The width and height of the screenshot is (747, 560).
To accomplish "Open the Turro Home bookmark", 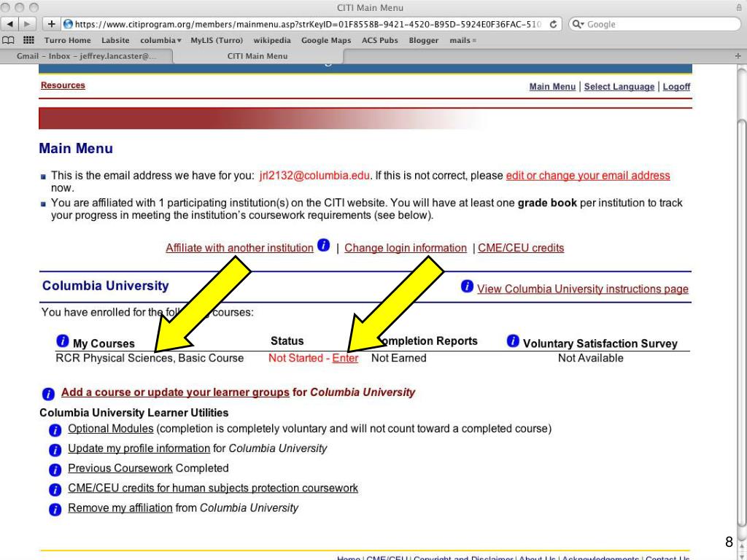I will point(68,41).
